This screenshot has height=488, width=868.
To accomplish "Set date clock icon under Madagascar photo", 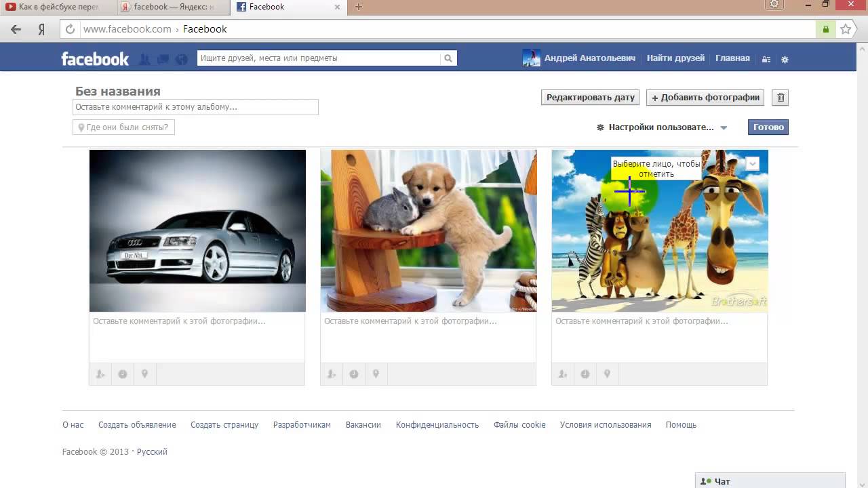I will click(x=585, y=373).
